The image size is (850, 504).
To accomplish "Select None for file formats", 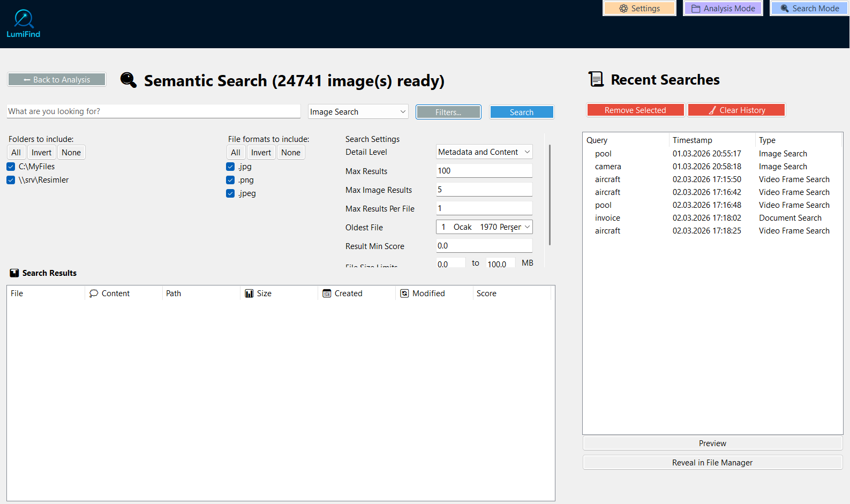I will [291, 153].
